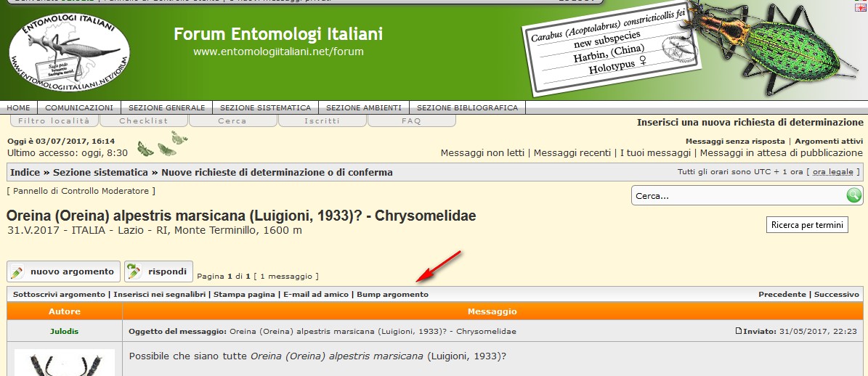This screenshot has height=376, width=868.
Task: Switch to the FAQ tab
Action: click(411, 121)
